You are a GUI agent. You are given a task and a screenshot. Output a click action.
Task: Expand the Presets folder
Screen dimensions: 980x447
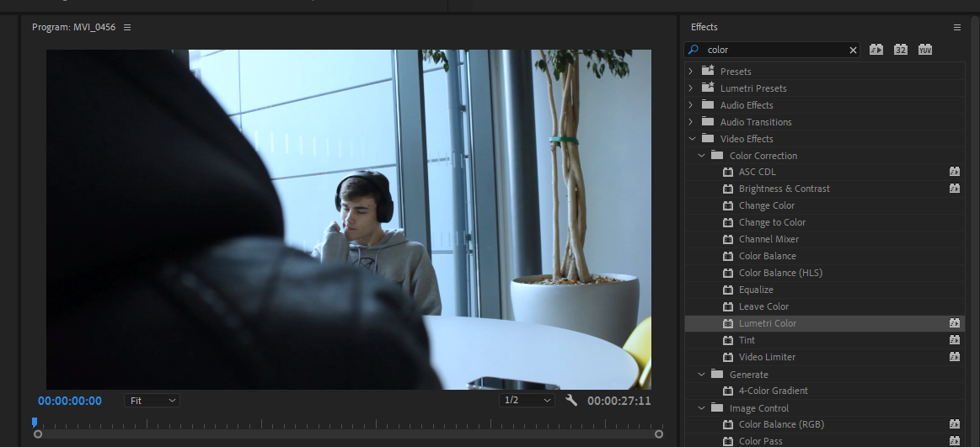point(691,72)
